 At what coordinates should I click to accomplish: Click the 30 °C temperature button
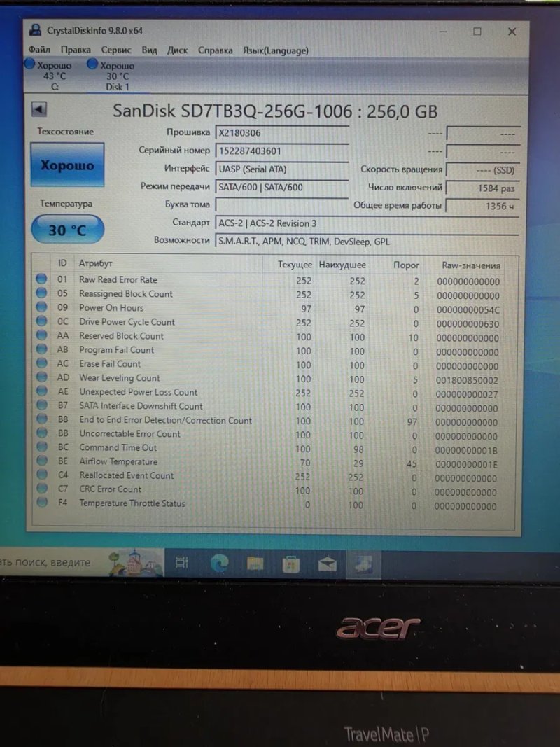(67, 230)
